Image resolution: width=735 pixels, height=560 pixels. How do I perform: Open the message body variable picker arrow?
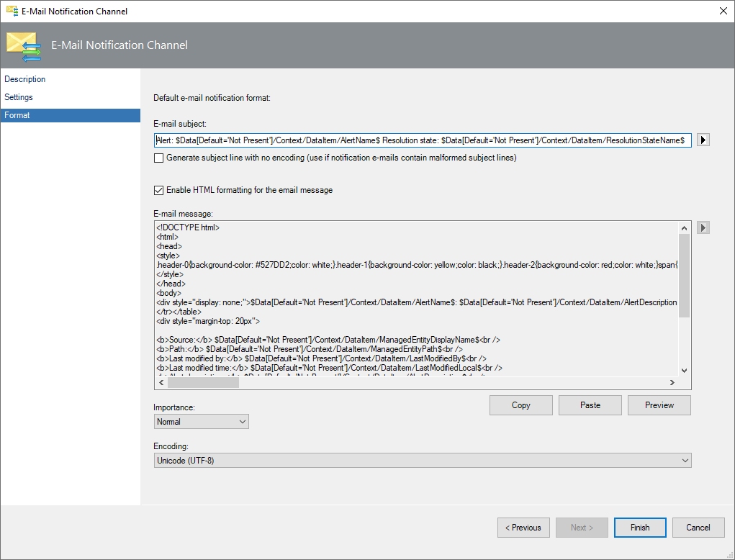pos(703,227)
